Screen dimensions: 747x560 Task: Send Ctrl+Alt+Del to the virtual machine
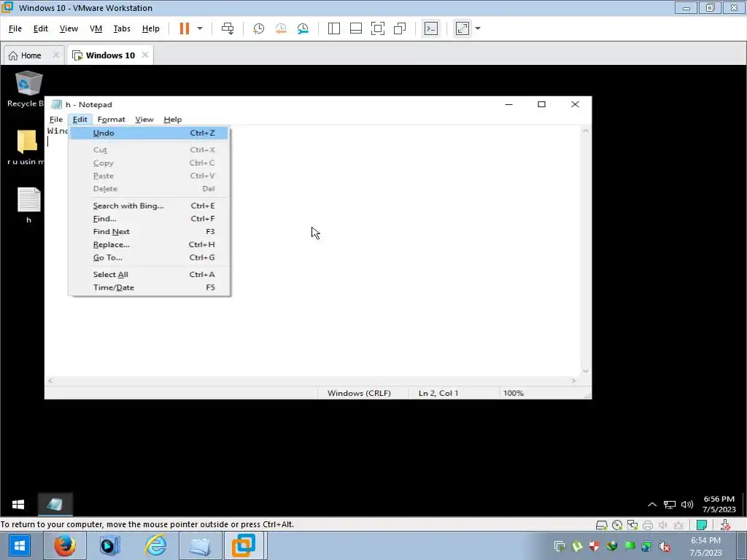point(228,28)
